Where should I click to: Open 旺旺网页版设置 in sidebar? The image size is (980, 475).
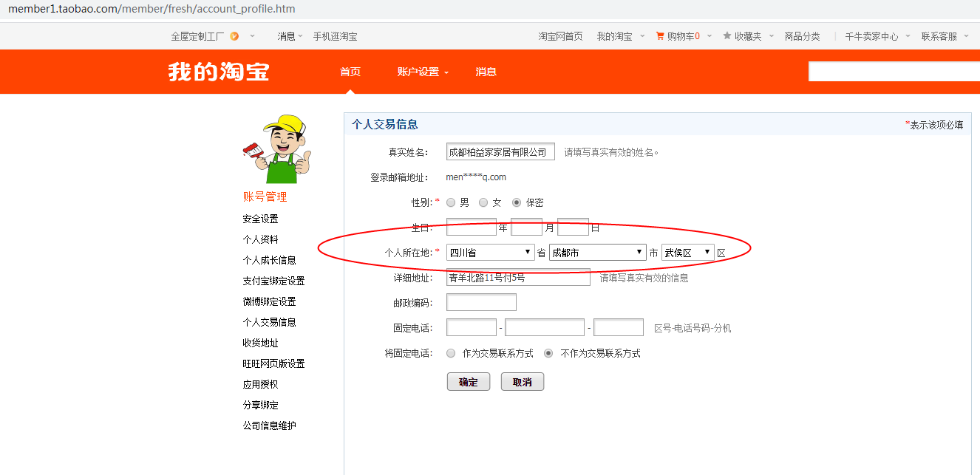273,363
